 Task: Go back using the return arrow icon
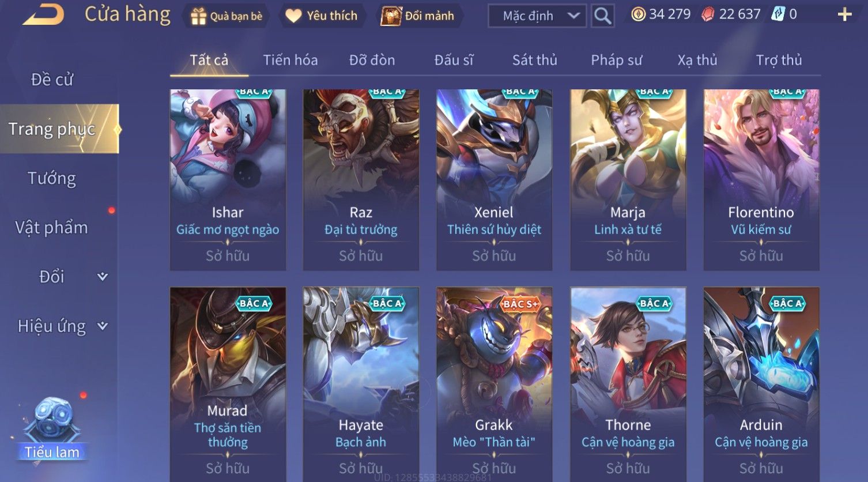pos(43,14)
